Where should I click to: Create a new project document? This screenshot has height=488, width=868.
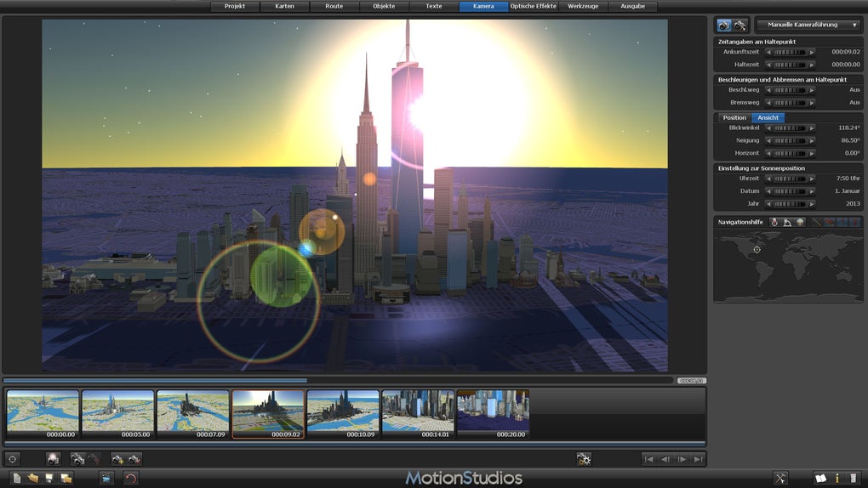(17, 478)
